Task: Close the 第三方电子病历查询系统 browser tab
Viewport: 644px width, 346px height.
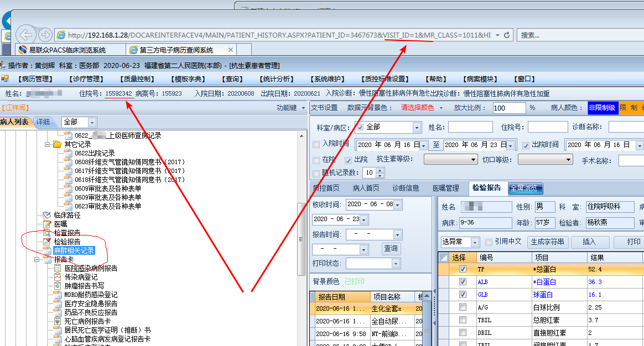Action: click(x=231, y=50)
